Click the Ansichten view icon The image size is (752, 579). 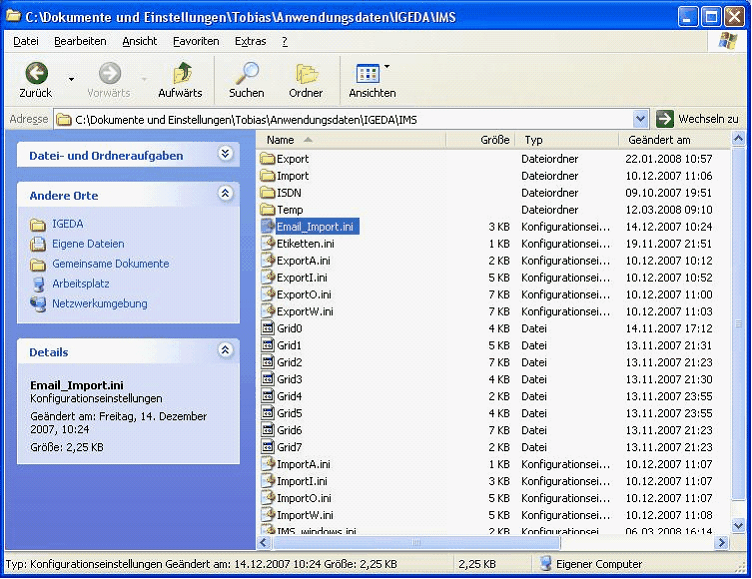click(x=368, y=74)
